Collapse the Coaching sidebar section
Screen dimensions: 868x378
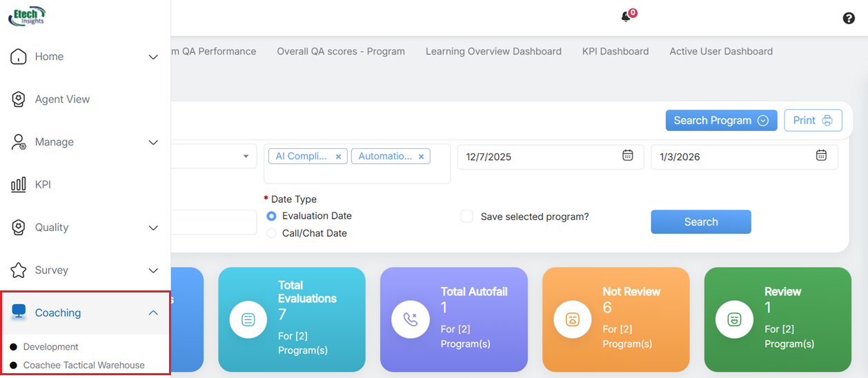[153, 312]
